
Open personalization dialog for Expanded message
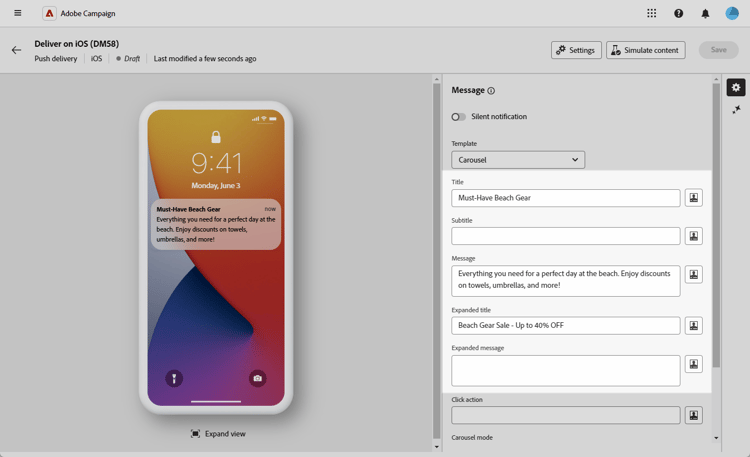[694, 364]
